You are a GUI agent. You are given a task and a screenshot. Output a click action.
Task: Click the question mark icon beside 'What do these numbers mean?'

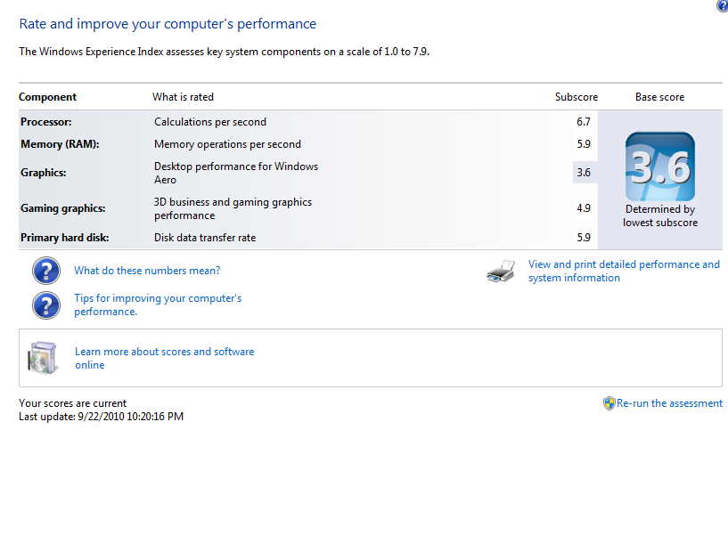[46, 271]
